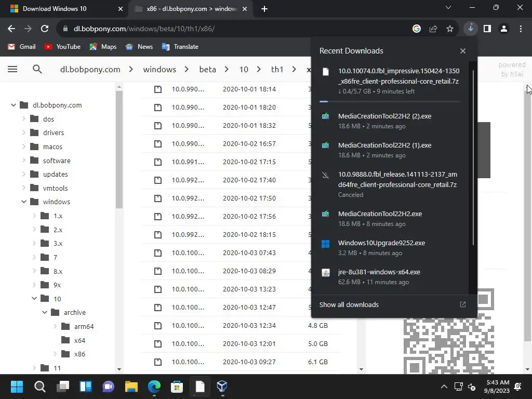Screen dimensions: 532x399
Task: Open the Maps bookmark
Action: click(103, 47)
